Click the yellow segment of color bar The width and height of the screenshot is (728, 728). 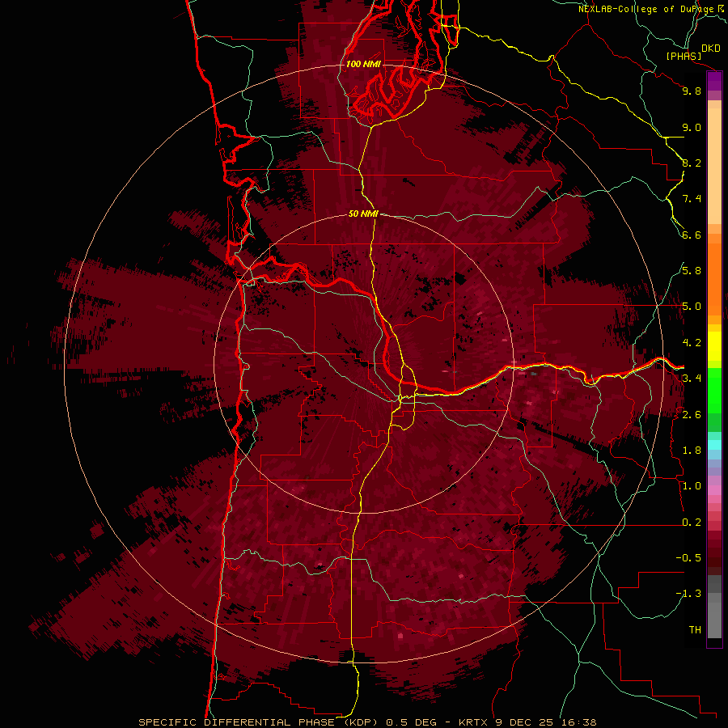click(x=714, y=346)
